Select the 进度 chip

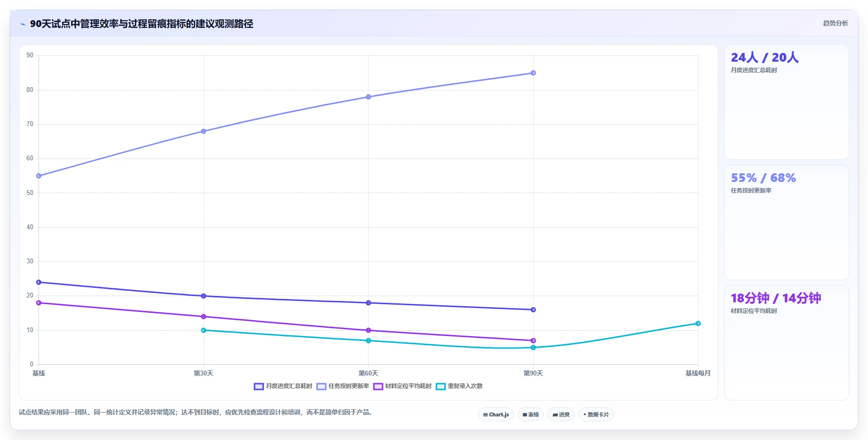click(561, 414)
